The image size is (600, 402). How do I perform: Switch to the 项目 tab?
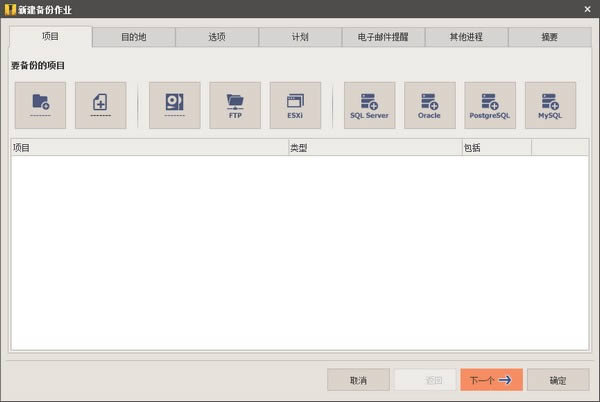51,37
